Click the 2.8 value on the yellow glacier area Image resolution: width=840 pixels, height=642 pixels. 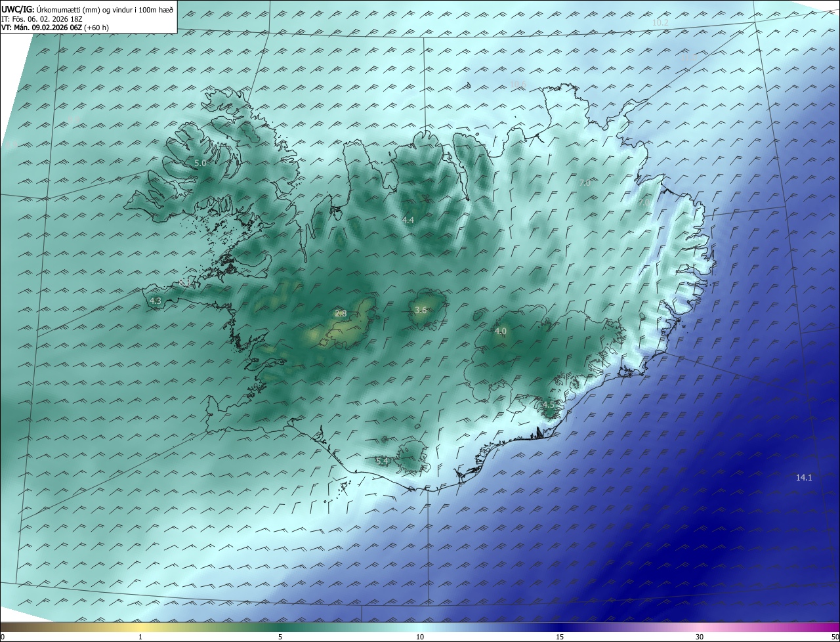(341, 314)
